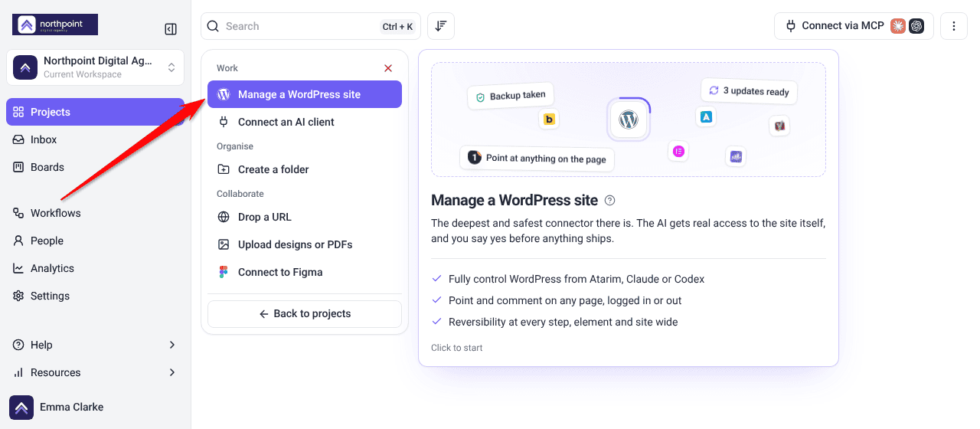
Task: Expand the Help submenu
Action: (95, 345)
